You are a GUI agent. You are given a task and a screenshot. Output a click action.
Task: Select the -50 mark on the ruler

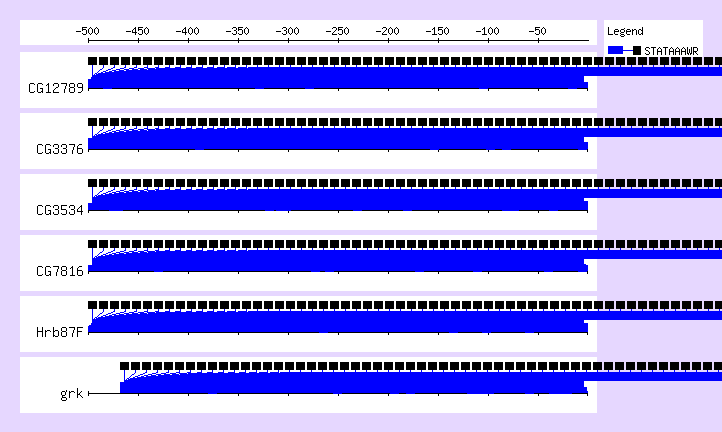click(538, 32)
